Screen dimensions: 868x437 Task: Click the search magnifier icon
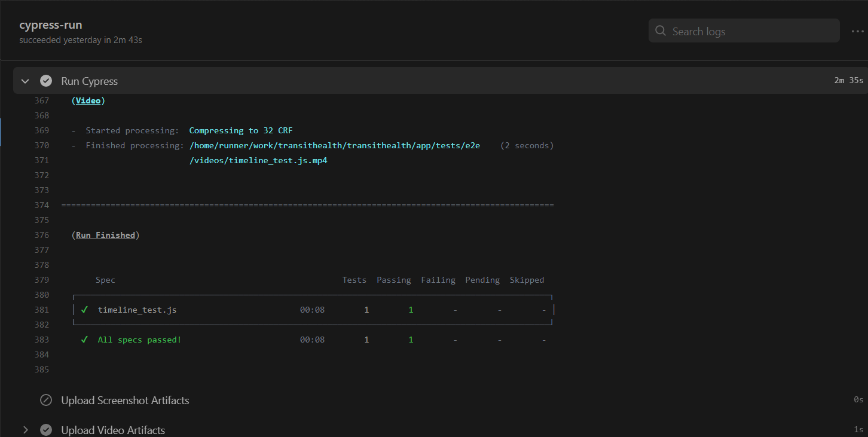pos(661,31)
